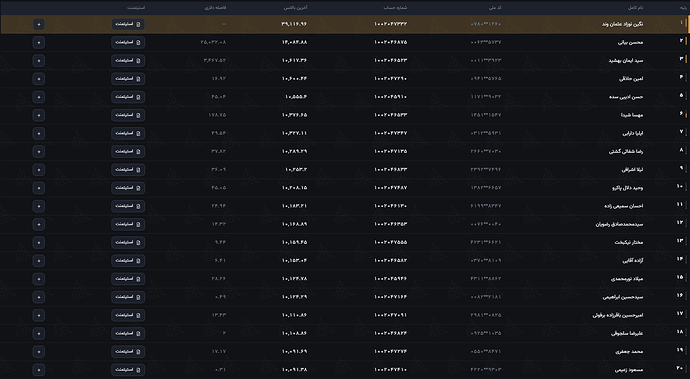Open statement for rank 13 مختار نیکبخت
This screenshot has width=690, height=379.
click(x=128, y=243)
